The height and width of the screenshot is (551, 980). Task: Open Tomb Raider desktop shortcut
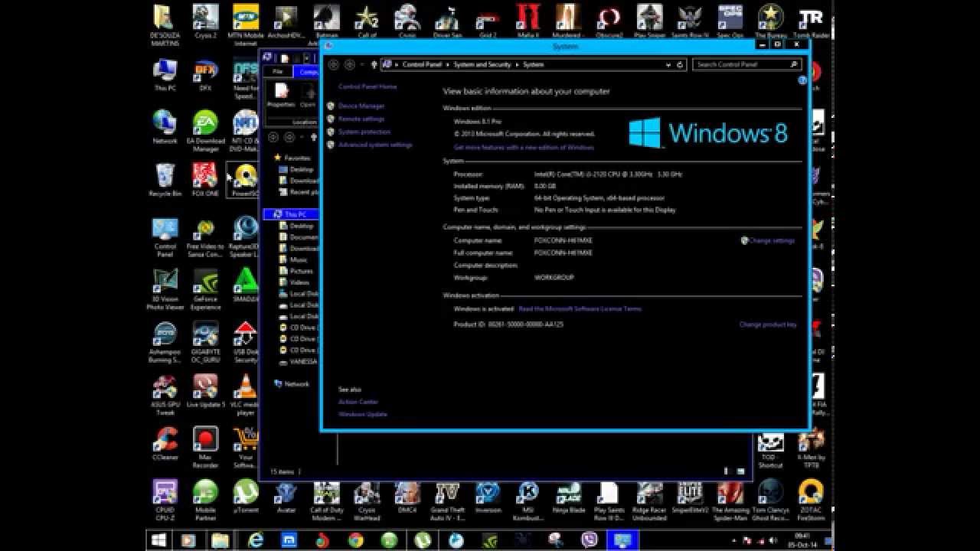click(x=811, y=21)
